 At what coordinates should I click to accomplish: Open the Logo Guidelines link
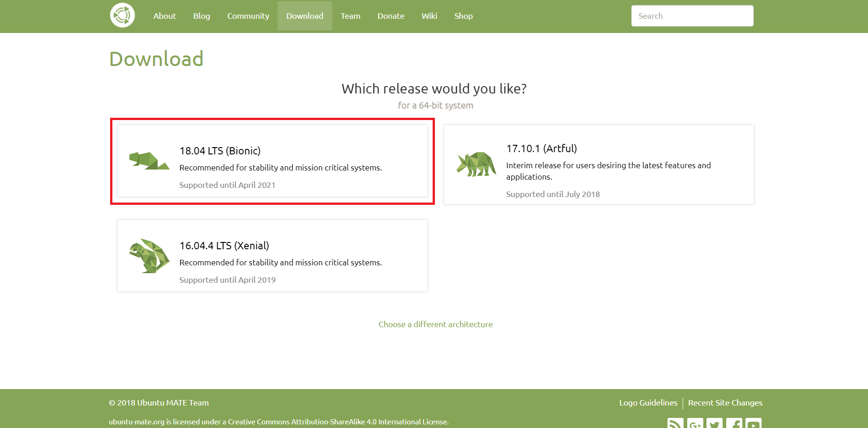pos(648,402)
